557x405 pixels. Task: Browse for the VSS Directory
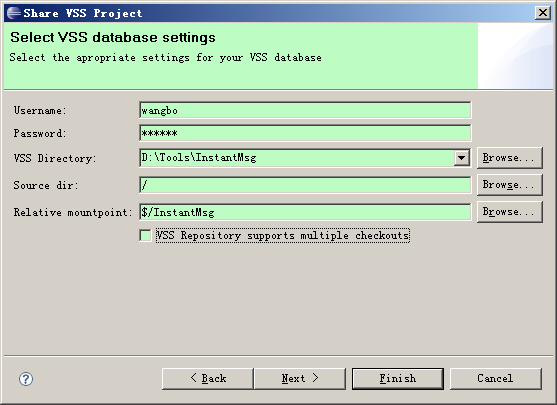tap(509, 158)
